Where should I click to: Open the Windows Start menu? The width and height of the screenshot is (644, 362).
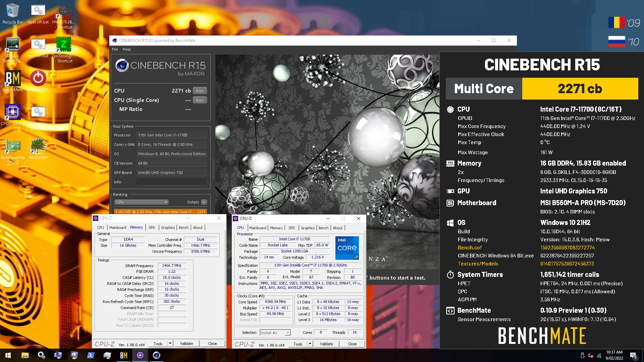pos(8,355)
